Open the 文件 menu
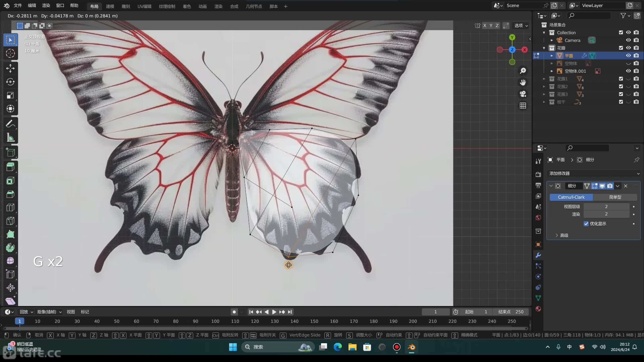The width and height of the screenshot is (644, 362). tap(18, 6)
